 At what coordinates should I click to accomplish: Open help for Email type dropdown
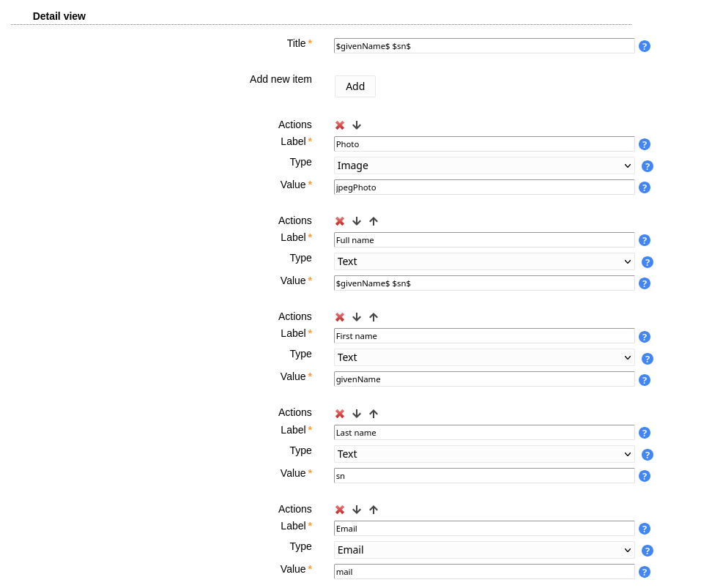click(648, 551)
